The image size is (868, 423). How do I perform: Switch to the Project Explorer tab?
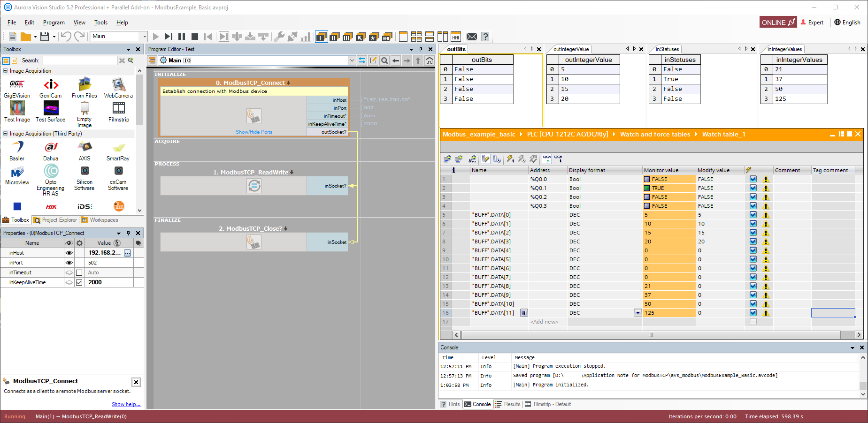tap(55, 220)
